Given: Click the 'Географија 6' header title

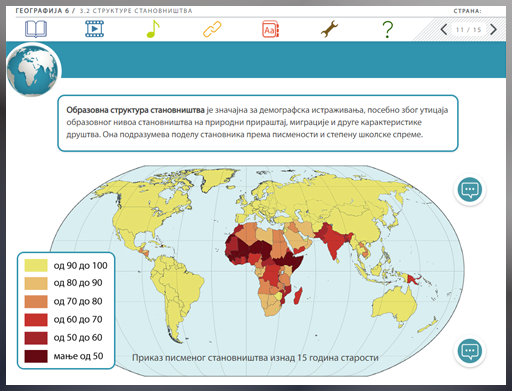Looking at the screenshot, I should pyautogui.click(x=42, y=11).
